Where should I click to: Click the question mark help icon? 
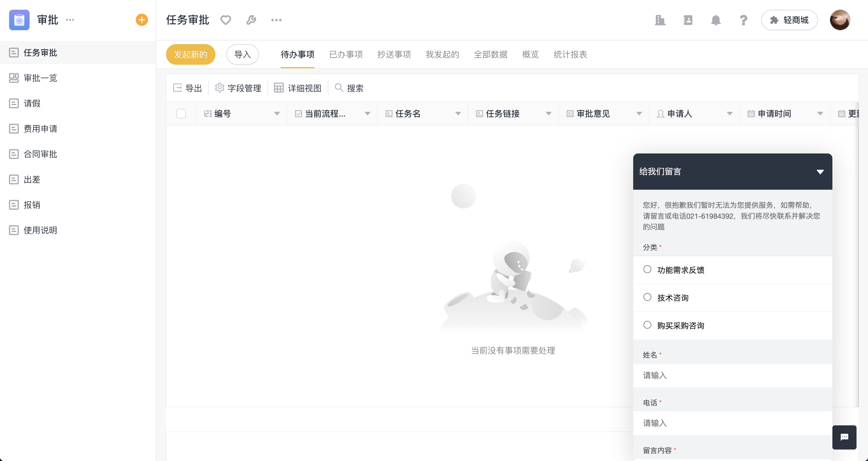coord(743,20)
